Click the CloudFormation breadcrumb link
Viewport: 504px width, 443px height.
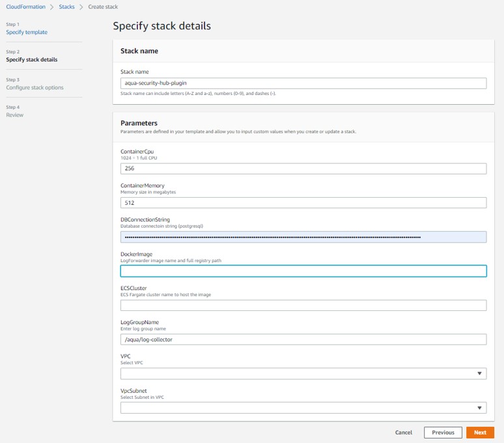25,7
